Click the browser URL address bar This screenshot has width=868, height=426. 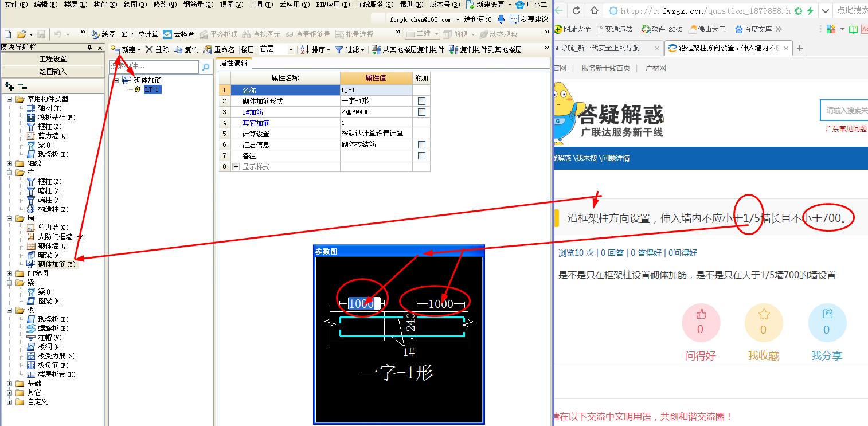(x=705, y=11)
